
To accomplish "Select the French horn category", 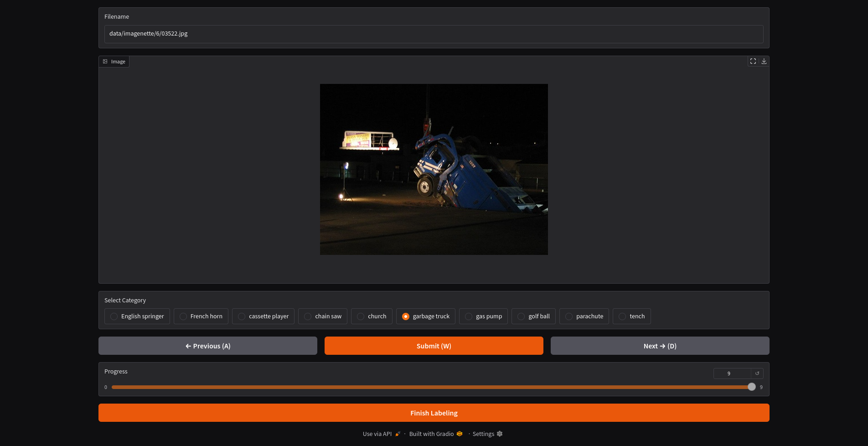I will point(201,316).
